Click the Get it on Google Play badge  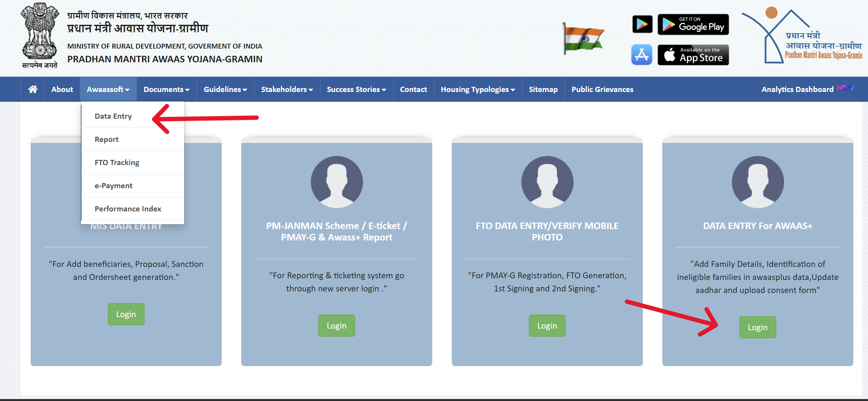coord(693,24)
